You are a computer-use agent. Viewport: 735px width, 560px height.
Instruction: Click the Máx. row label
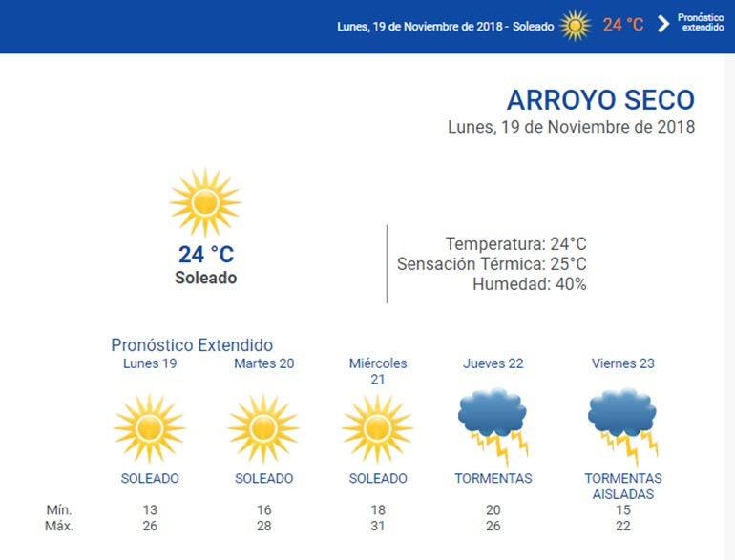coord(59,526)
